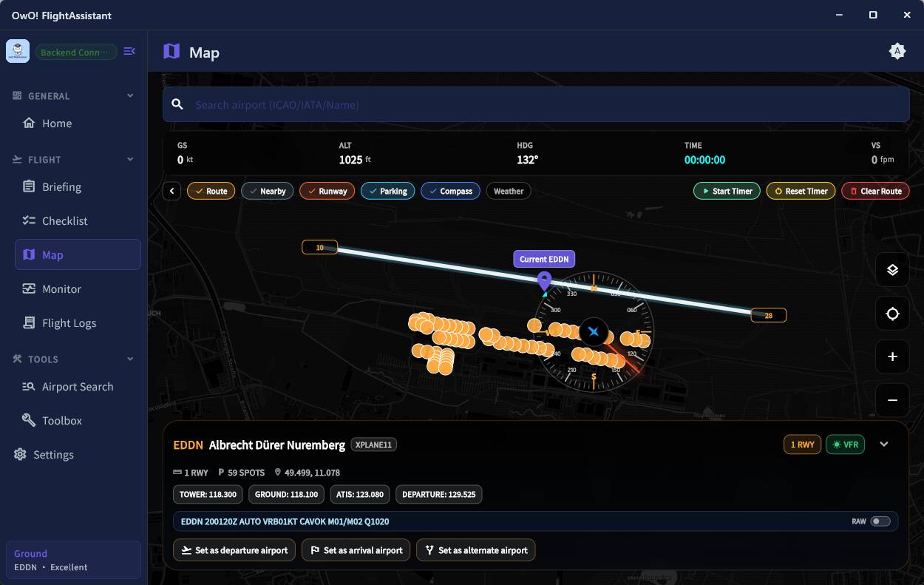The width and height of the screenshot is (924, 585).
Task: Collapse the TOOLS section chevron
Action: tap(130, 359)
